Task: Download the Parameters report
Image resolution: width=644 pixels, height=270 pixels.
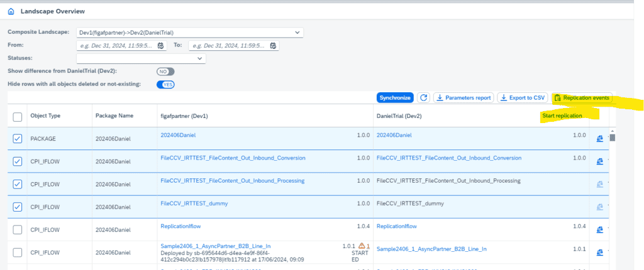Action: tap(464, 98)
